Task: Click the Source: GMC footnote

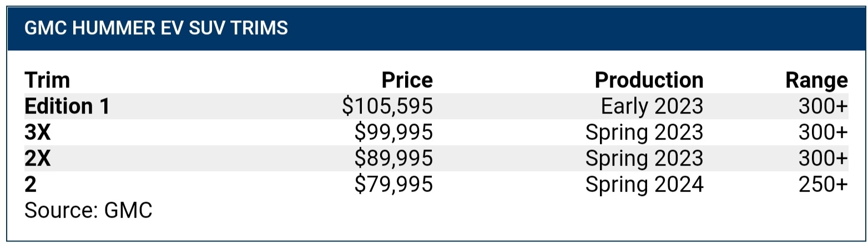Action: [88, 211]
